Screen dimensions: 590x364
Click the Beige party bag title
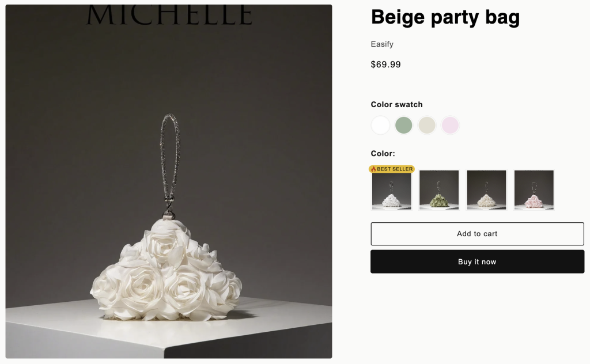[x=445, y=18]
